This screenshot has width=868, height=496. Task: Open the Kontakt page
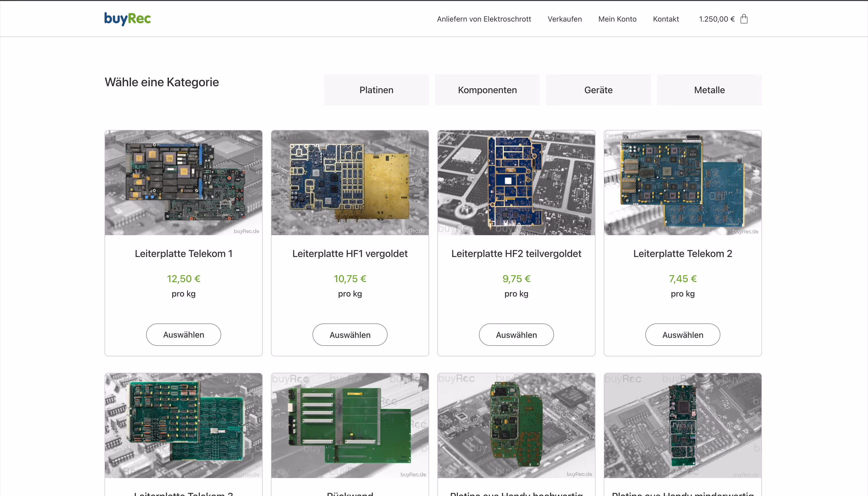666,19
